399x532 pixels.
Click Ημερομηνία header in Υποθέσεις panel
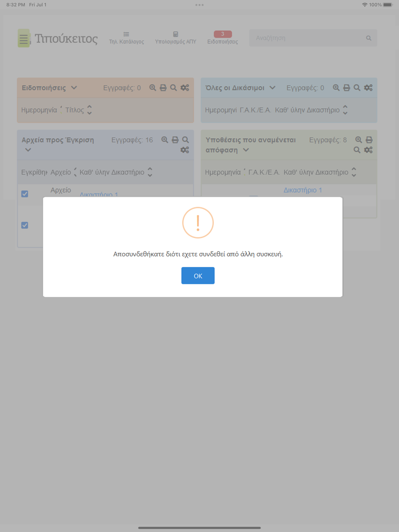point(223,172)
